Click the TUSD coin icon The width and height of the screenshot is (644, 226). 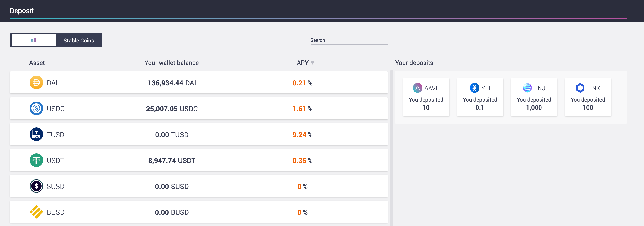[x=36, y=134]
